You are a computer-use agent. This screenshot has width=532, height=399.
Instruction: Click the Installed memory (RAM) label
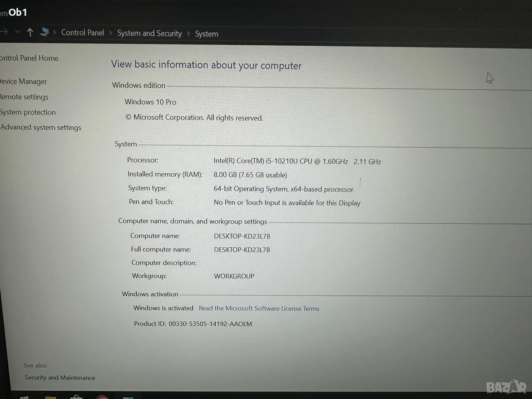(165, 174)
